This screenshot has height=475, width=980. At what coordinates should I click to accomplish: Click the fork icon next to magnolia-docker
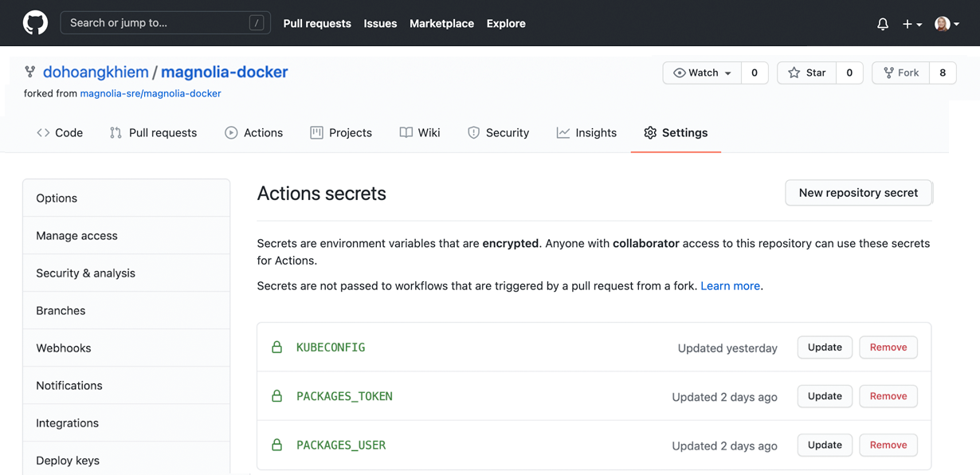click(29, 71)
